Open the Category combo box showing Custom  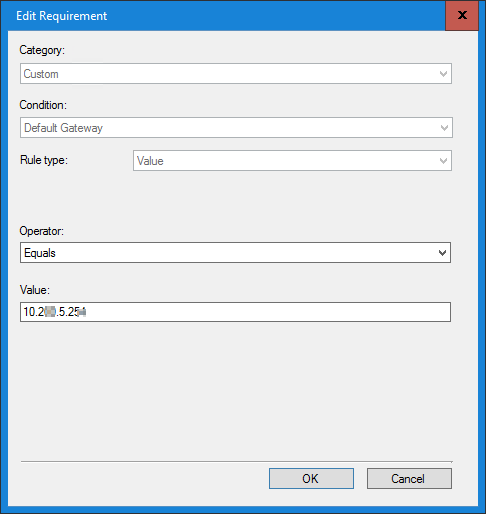click(x=236, y=74)
